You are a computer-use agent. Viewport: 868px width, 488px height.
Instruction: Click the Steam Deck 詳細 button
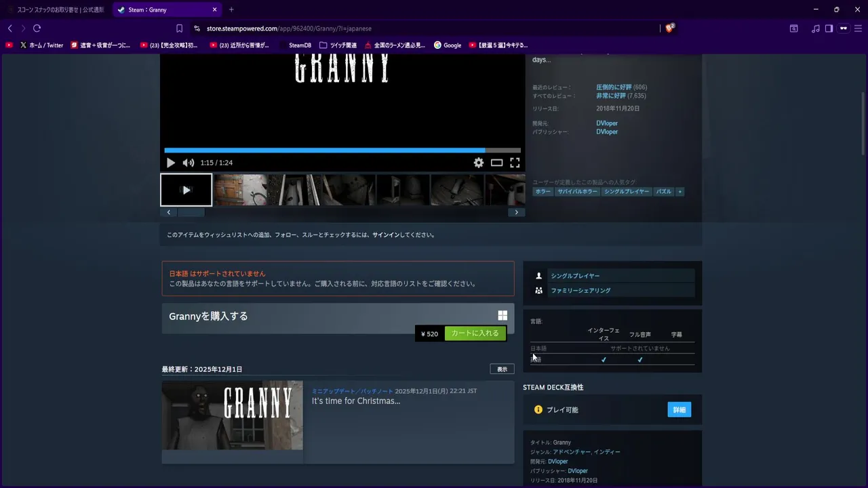(x=679, y=409)
